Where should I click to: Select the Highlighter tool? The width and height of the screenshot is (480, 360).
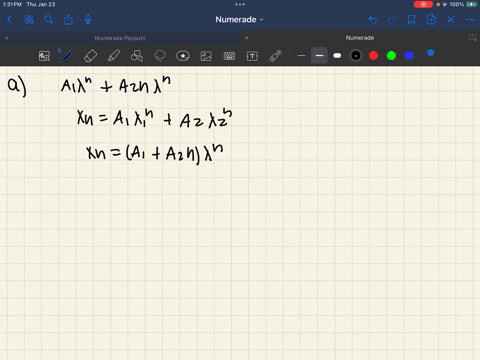[114, 56]
